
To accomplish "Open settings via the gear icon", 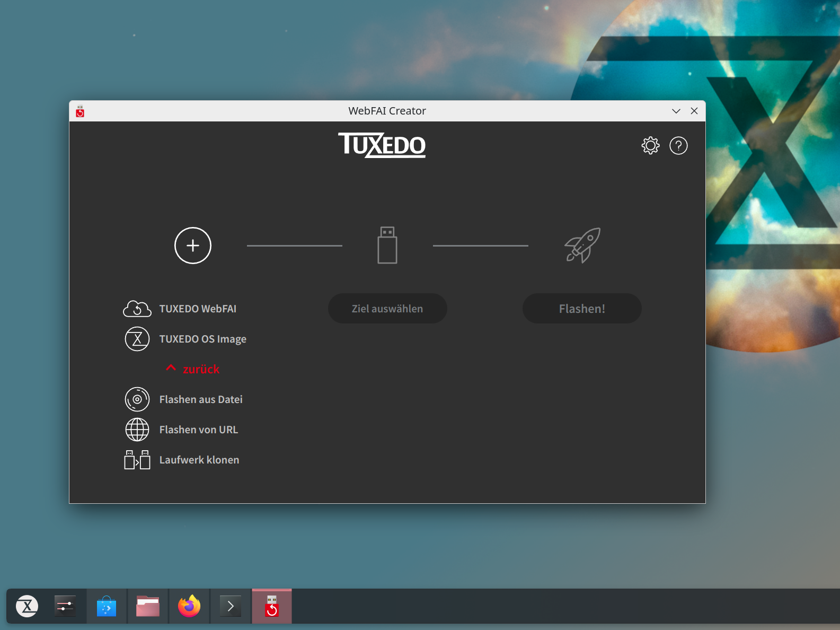I will coord(650,145).
